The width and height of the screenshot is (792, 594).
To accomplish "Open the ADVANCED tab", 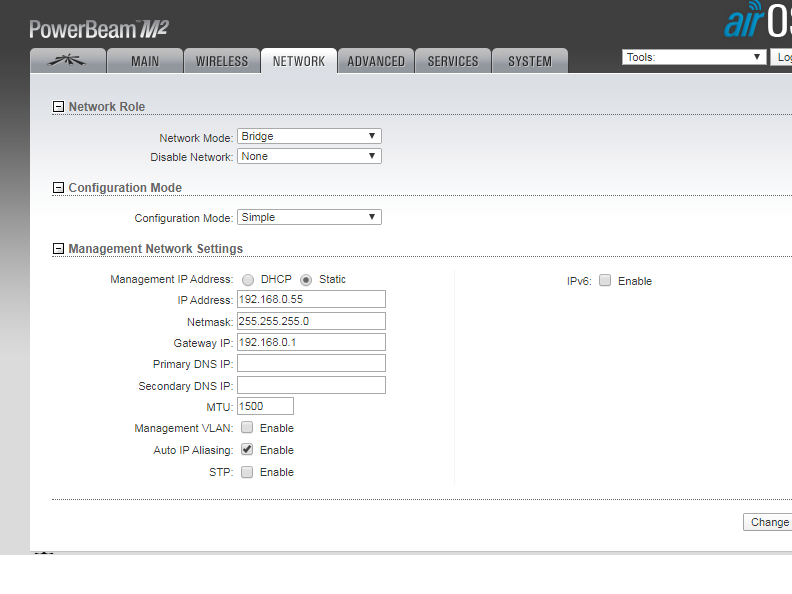I will tap(376, 61).
